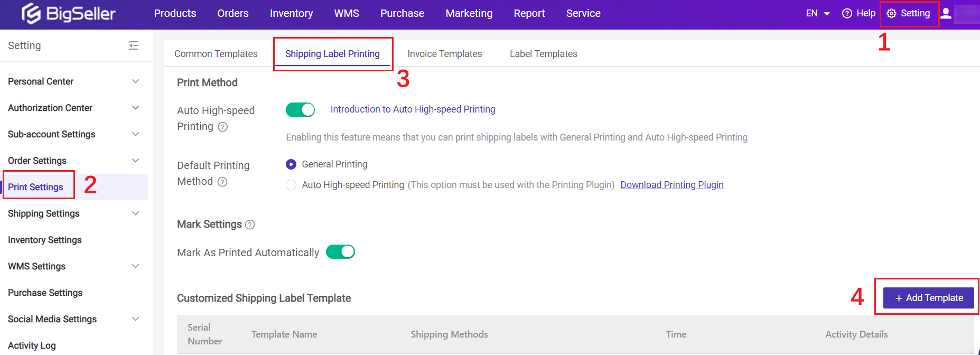This screenshot has height=355, width=980.
Task: Expand Sub-account Settings section
Action: click(x=136, y=134)
